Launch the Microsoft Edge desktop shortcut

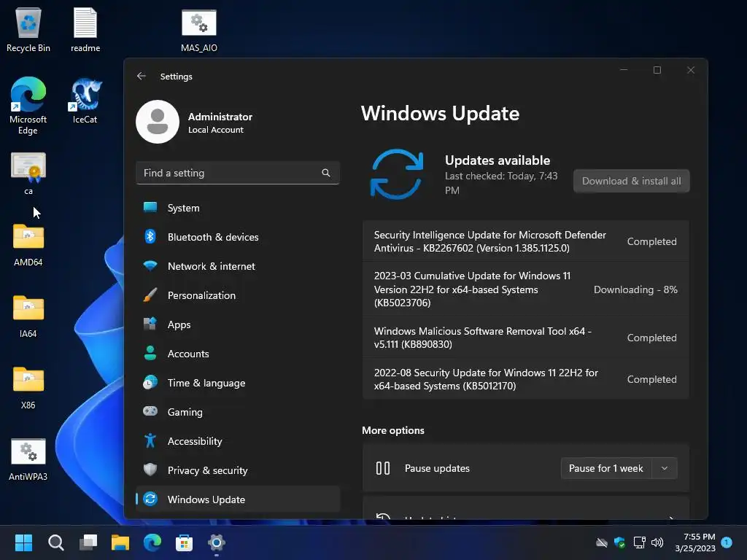[28, 105]
